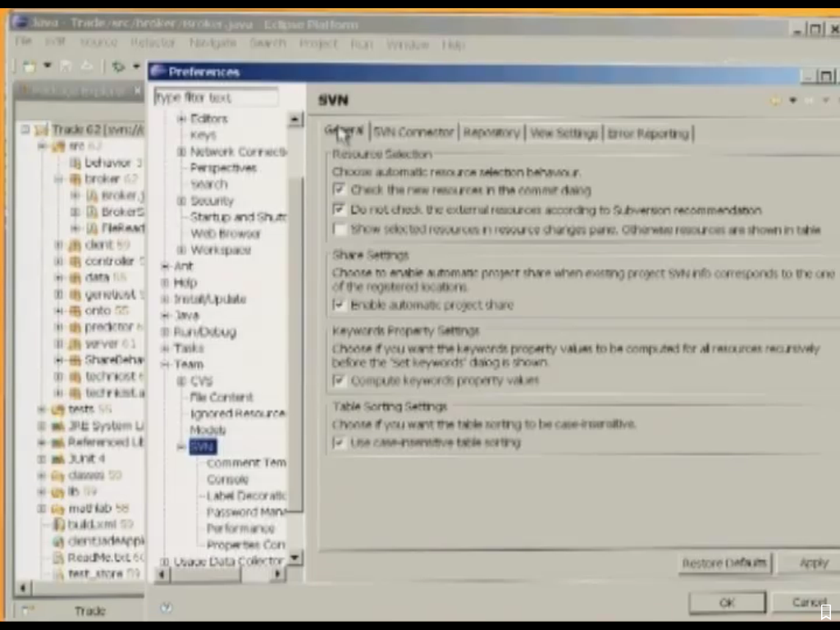Expand the Run/Debug node
Viewport: 840px width, 630px height.
(165, 331)
